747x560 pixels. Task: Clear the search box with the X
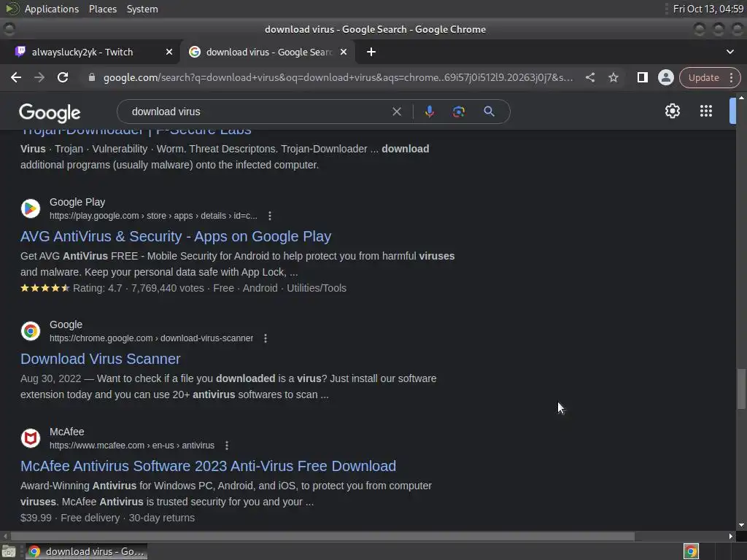396,112
